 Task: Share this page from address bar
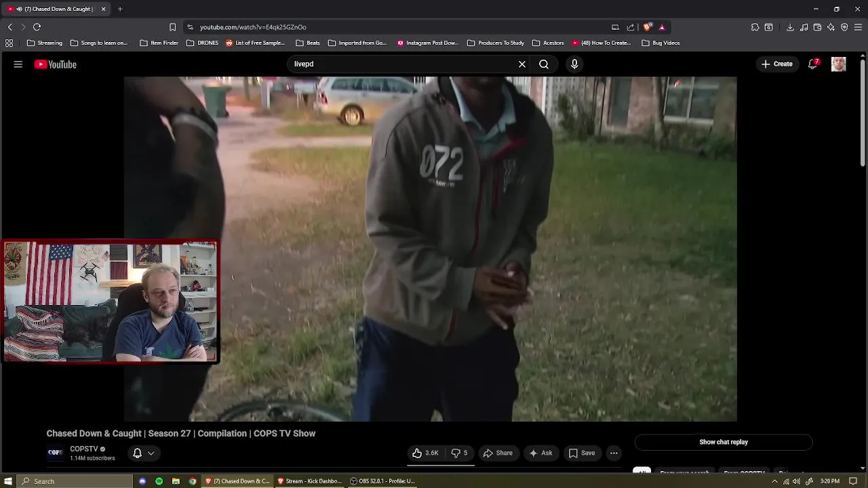[x=631, y=27]
